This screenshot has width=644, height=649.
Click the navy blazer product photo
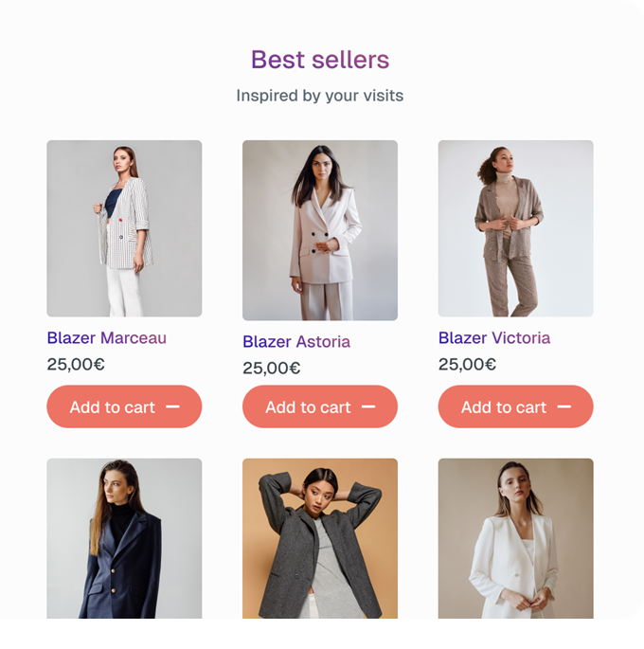coord(124,538)
